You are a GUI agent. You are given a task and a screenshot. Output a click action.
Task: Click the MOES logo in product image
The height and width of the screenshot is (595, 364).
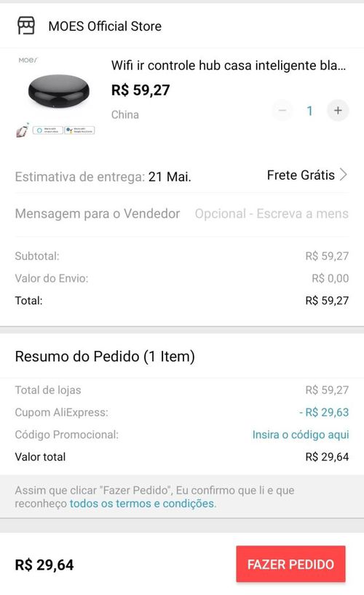[28, 60]
